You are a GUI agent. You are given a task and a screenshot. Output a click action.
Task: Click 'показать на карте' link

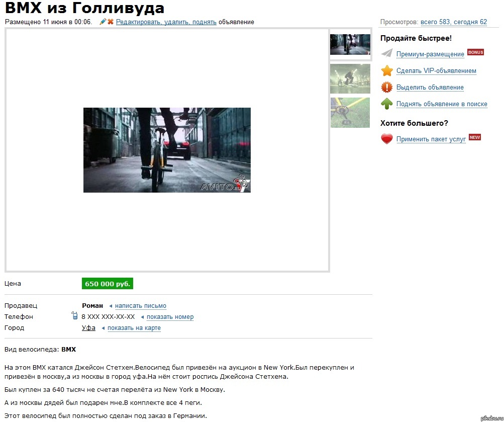[x=134, y=328]
